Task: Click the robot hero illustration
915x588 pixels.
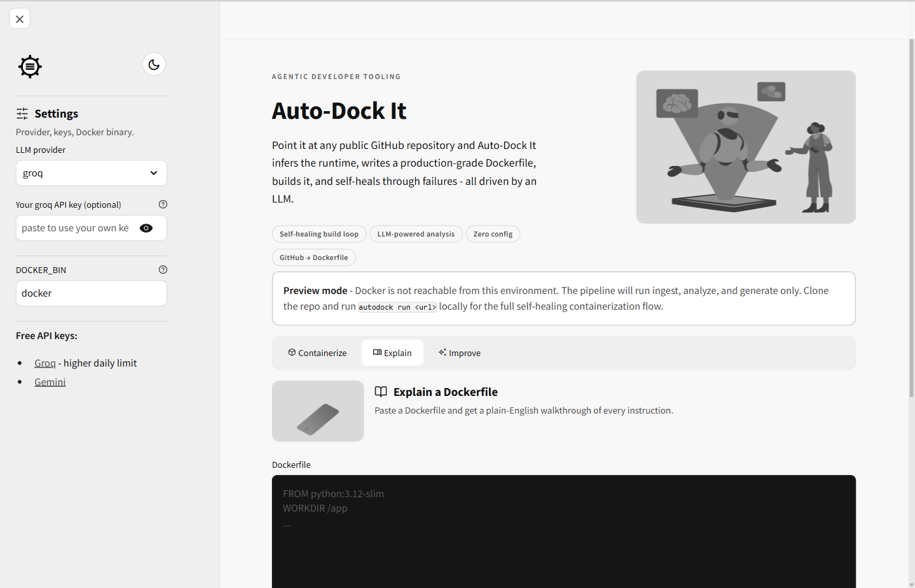Action: tap(746, 147)
